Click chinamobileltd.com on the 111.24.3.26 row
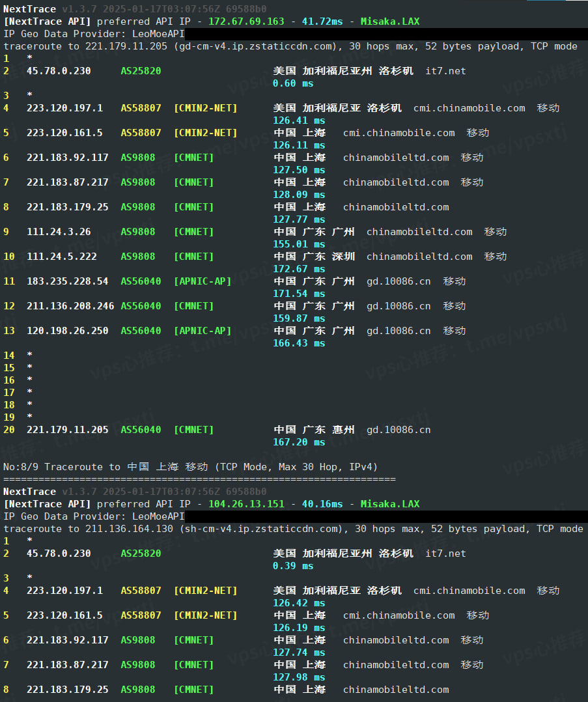This screenshot has height=702, width=588. tap(419, 232)
